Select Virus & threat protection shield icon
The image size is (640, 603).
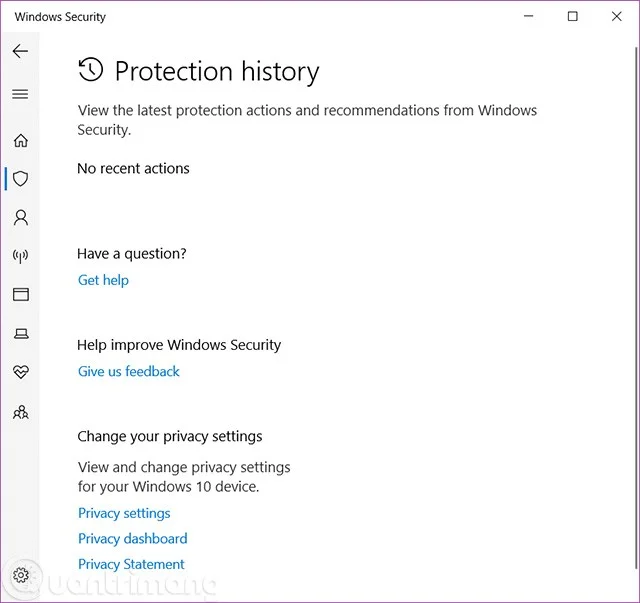click(20, 179)
